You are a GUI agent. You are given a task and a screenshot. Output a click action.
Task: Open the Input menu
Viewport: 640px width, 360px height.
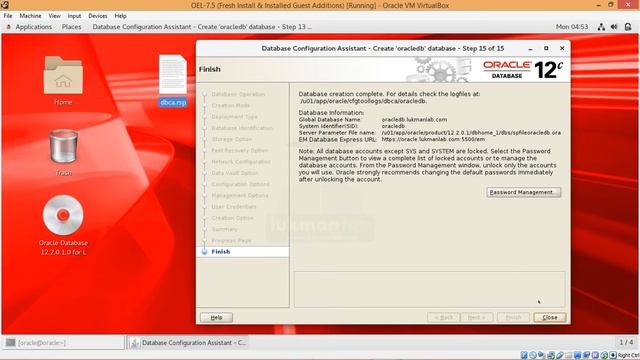point(74,16)
